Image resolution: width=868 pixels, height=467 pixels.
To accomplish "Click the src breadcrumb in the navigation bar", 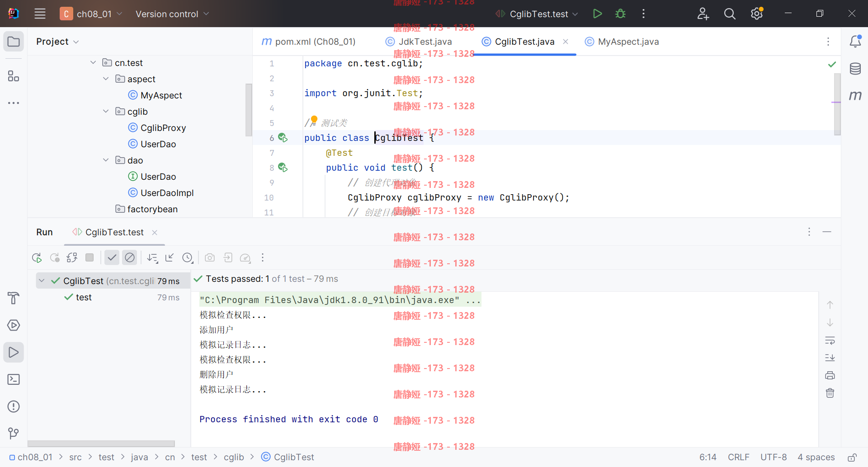I will (75, 457).
